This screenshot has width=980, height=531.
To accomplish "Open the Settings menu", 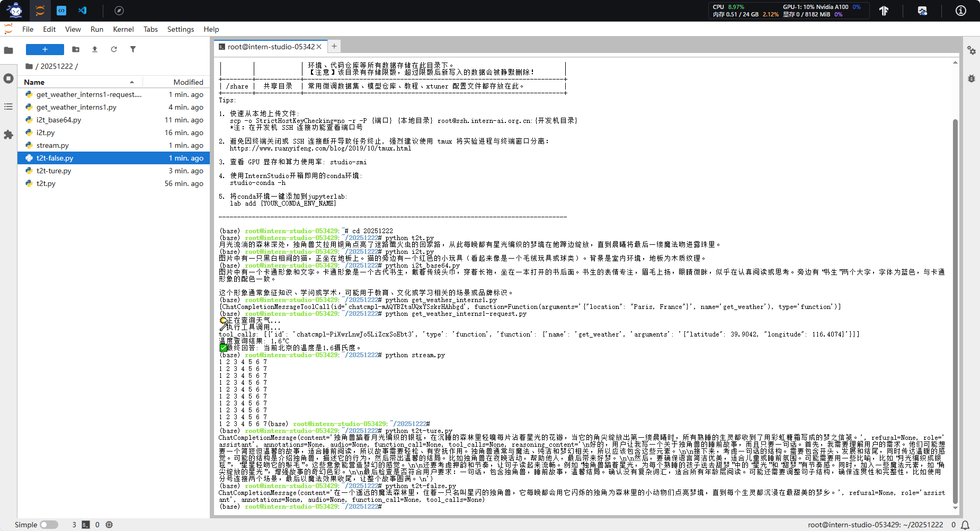I will 180,29.
